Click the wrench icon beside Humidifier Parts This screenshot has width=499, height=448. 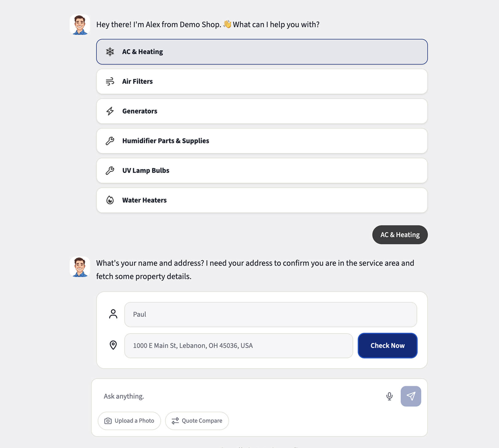point(110,141)
